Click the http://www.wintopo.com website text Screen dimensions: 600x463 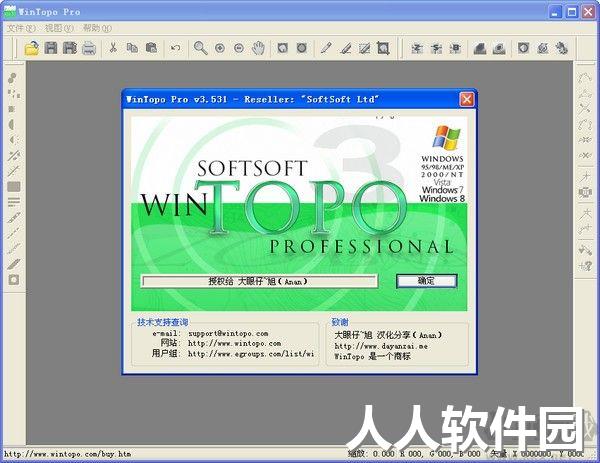coord(235,344)
